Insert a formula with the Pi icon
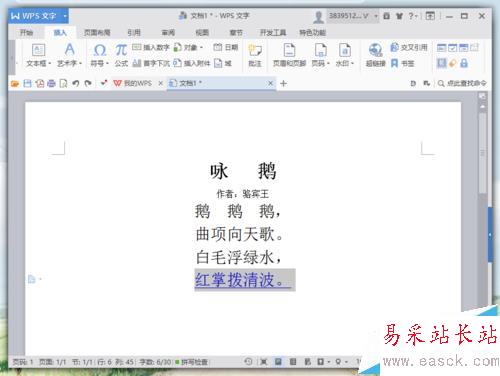This screenshot has height=376, width=500. (121, 51)
